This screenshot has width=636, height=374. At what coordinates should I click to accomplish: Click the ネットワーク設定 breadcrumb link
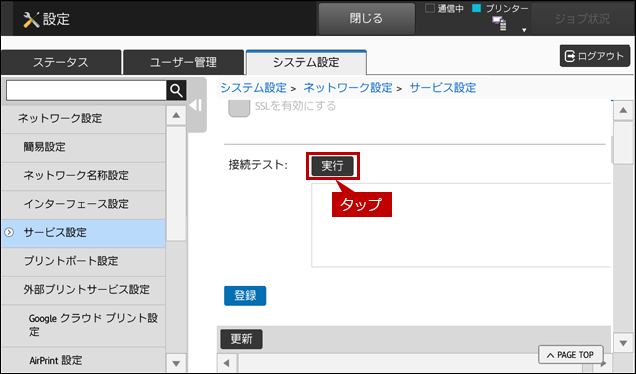348,88
